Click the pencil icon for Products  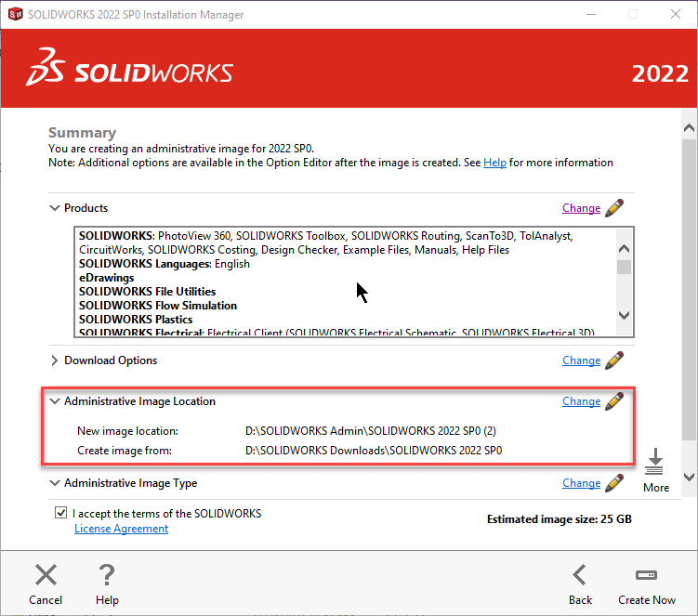pyautogui.click(x=614, y=208)
